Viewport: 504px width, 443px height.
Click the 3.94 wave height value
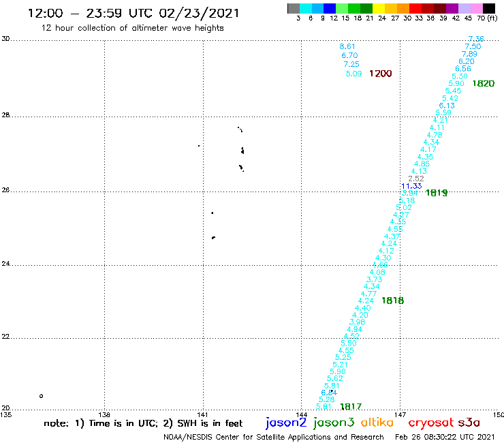tap(410, 193)
